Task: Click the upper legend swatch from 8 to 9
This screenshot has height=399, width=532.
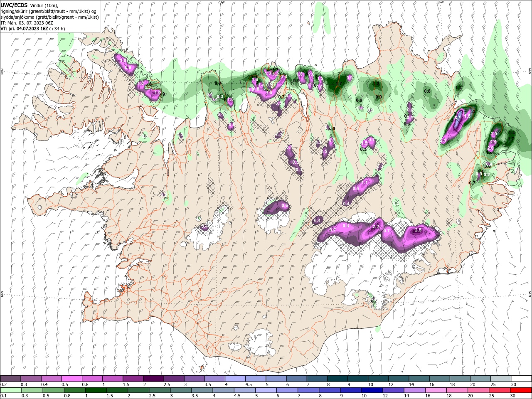Action: point(337,379)
